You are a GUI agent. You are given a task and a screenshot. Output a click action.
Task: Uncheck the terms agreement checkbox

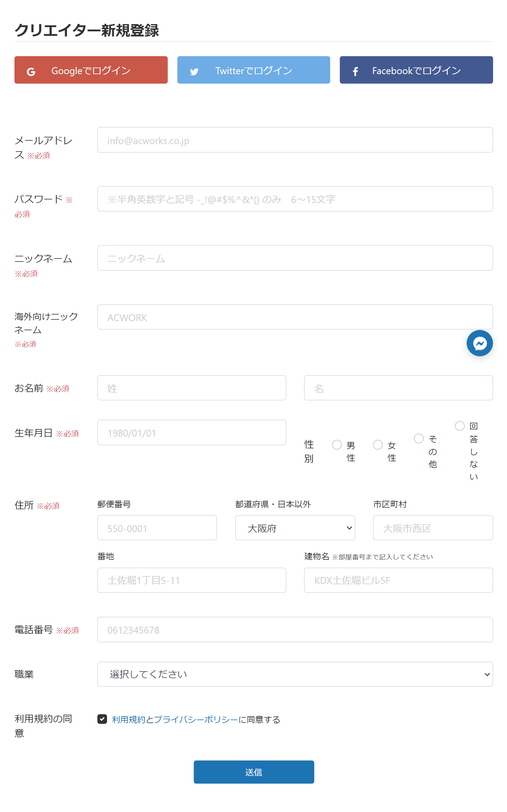click(102, 719)
